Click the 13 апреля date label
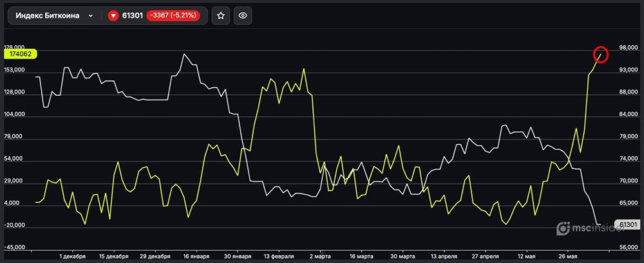This screenshot has height=263, width=644. pyautogui.click(x=444, y=257)
